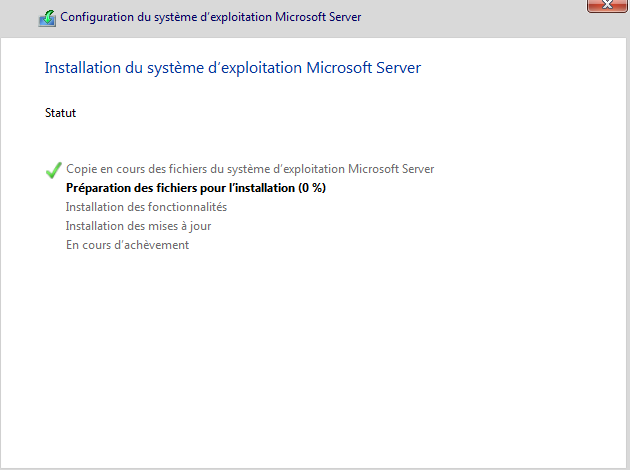Click blank white area below the step list
630x470 pixels.
[315, 360]
